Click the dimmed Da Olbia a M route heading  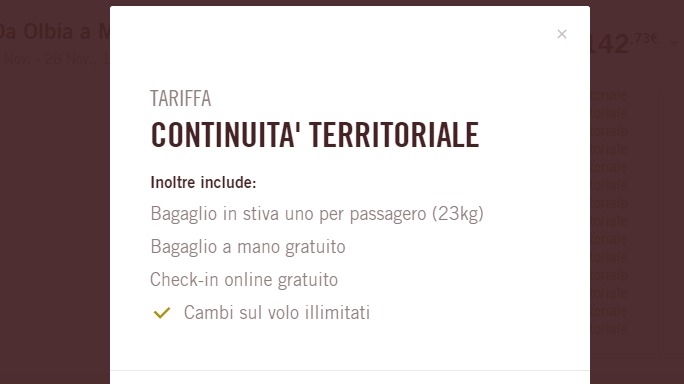click(55, 31)
